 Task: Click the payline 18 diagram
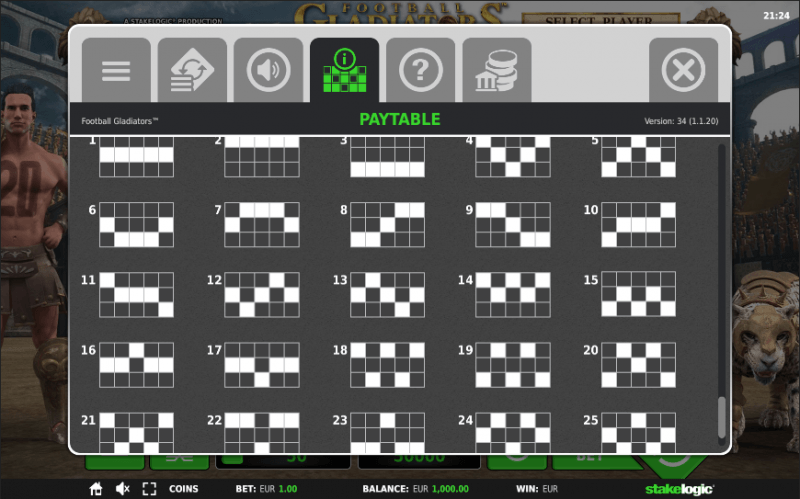(x=387, y=365)
